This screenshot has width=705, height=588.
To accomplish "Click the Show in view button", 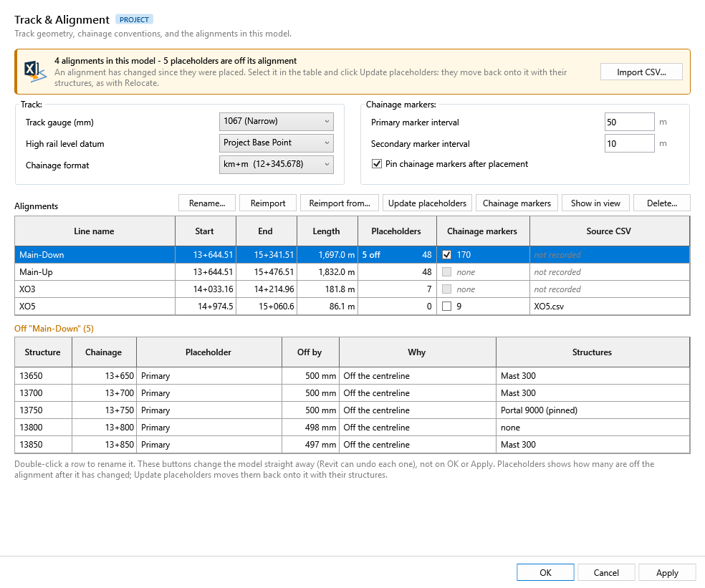I will (595, 203).
